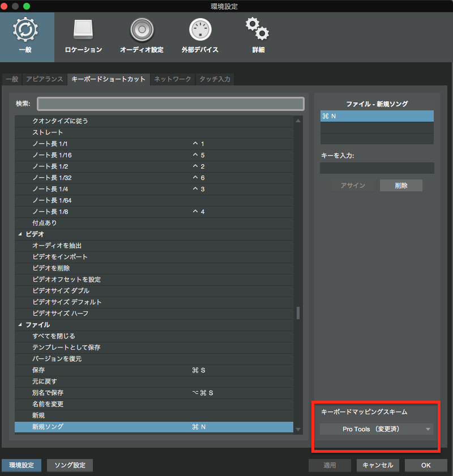453x476 pixels.
Task: Click the 適用 apply button
Action: click(x=330, y=465)
